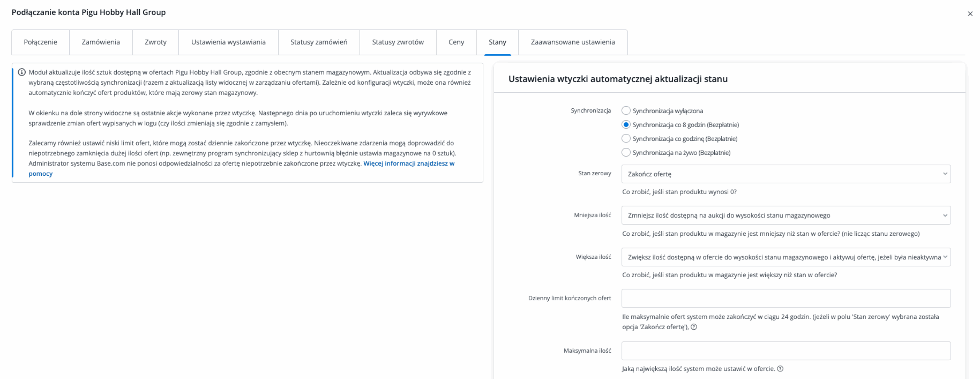980x379 pixels.
Task: Click help icon after maximum quantity description
Action: 780,369
